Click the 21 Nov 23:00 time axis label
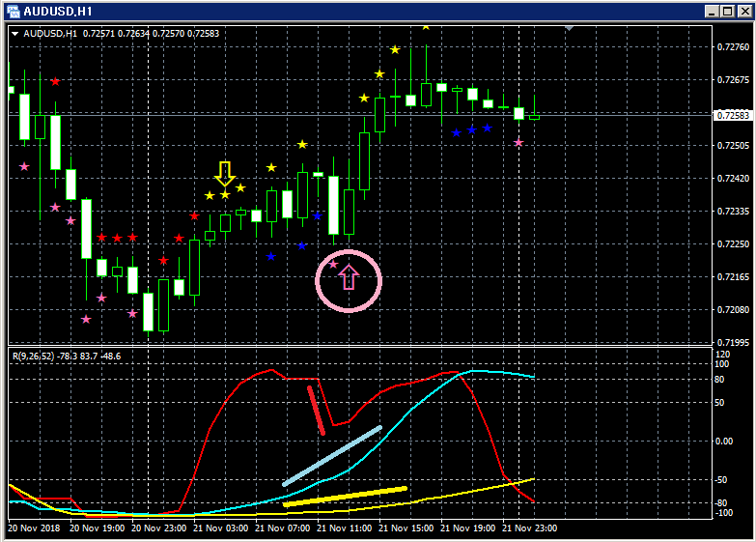Image resolution: width=756 pixels, height=542 pixels. click(530, 528)
